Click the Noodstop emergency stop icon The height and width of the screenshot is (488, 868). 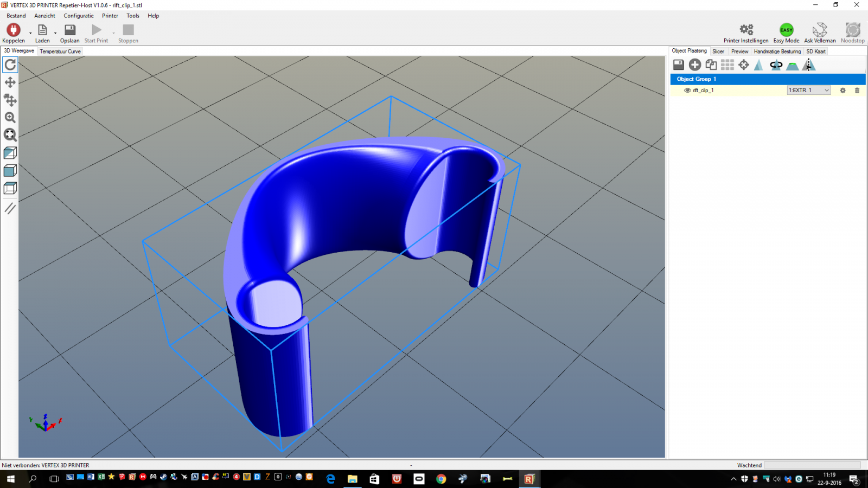coord(853,30)
